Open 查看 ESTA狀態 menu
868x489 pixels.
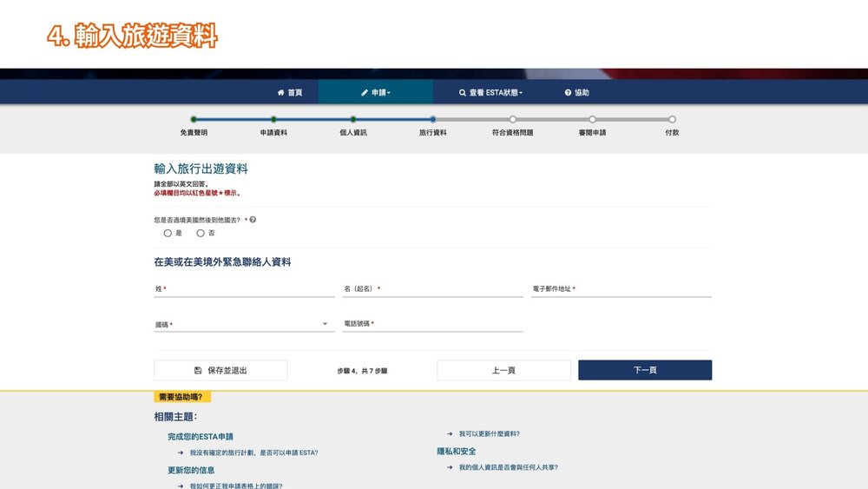(x=490, y=92)
